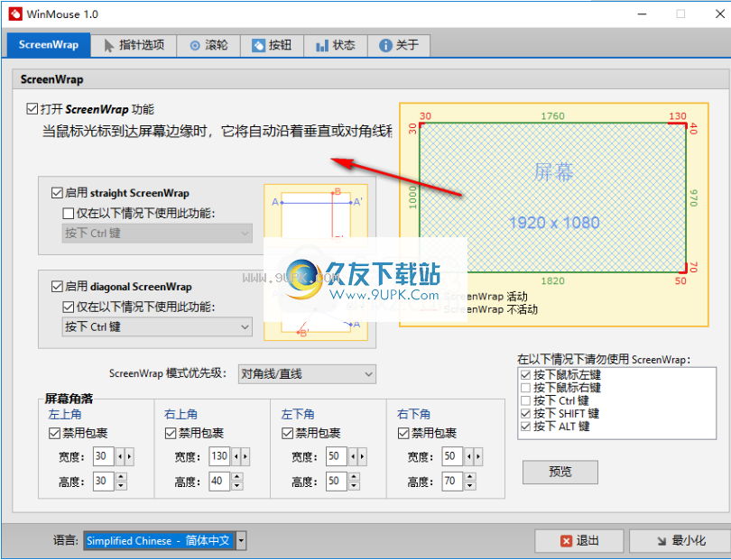731x560 pixels.
Task: Open the 按钮 tab
Action: coord(273,45)
